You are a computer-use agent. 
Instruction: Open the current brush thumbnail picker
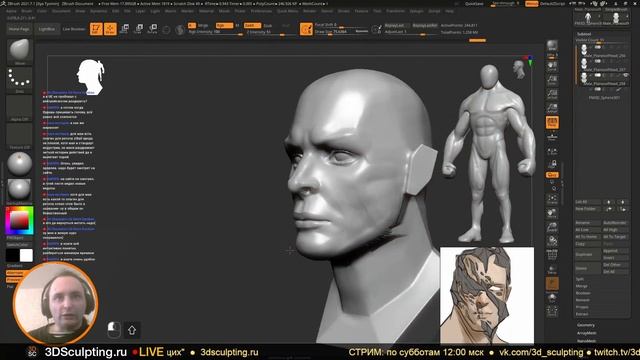point(19,51)
